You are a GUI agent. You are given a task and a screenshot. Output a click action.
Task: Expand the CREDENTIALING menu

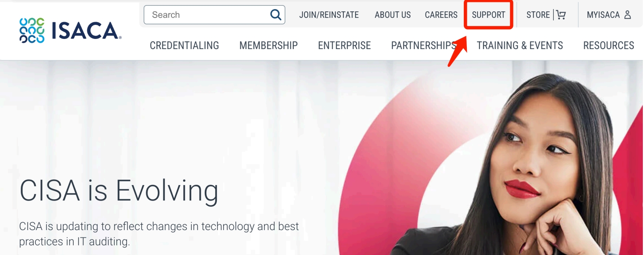(184, 45)
